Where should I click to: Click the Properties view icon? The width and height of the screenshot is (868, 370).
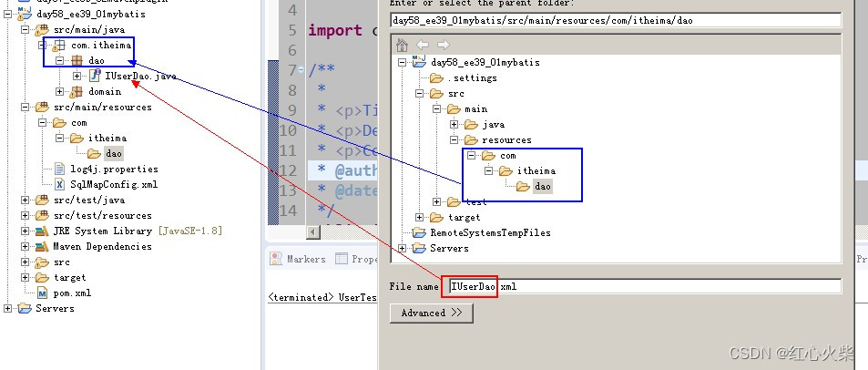click(x=342, y=259)
